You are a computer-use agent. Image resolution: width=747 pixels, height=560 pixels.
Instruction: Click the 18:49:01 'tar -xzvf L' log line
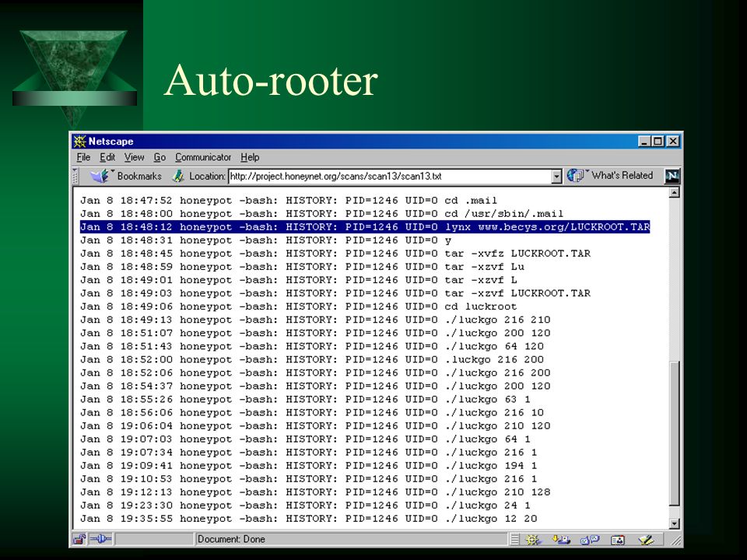(x=299, y=280)
